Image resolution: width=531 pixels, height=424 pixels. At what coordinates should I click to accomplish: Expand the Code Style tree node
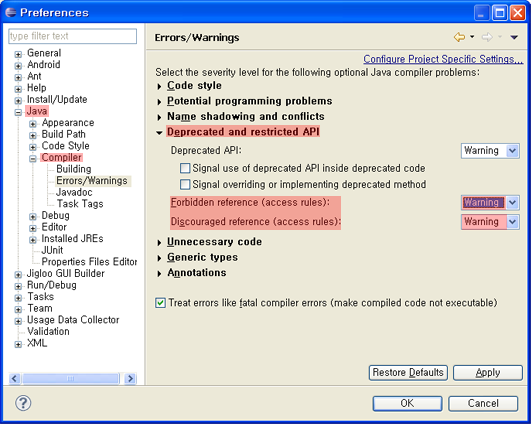(33, 147)
